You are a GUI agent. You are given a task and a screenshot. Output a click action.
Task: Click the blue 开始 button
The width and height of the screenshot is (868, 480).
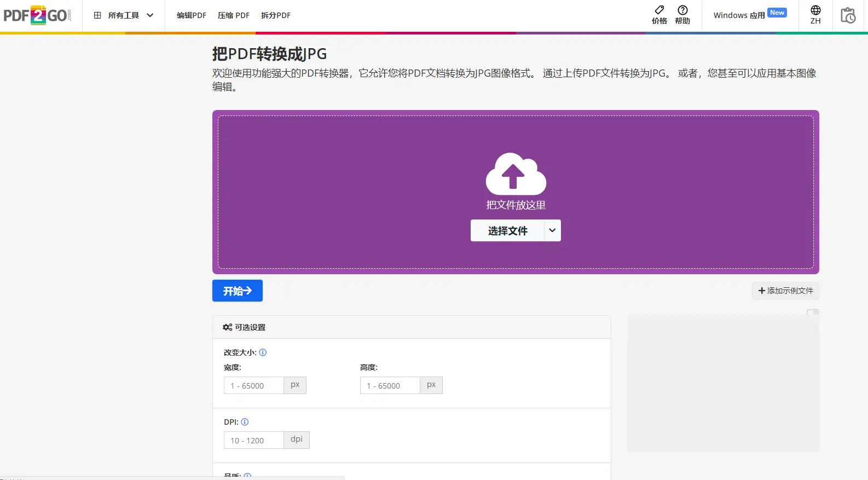[x=238, y=291]
